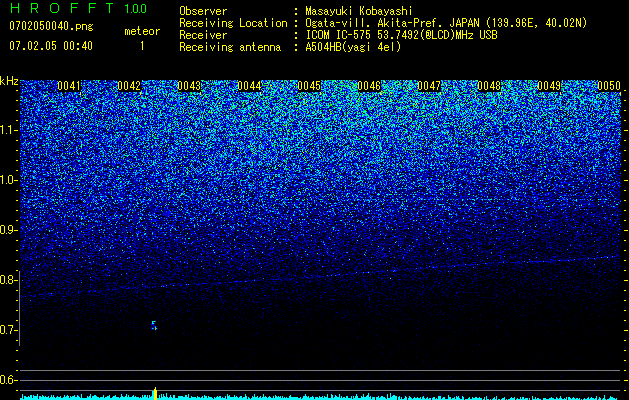Click the meteor count value 1 under the meteor label
The image size is (629, 400).
(x=142, y=46)
